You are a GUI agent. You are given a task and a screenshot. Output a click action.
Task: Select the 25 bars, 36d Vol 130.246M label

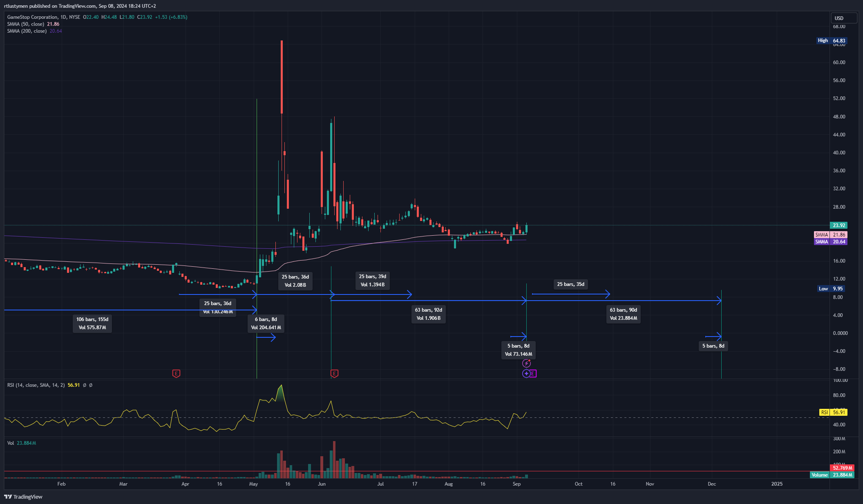point(218,308)
